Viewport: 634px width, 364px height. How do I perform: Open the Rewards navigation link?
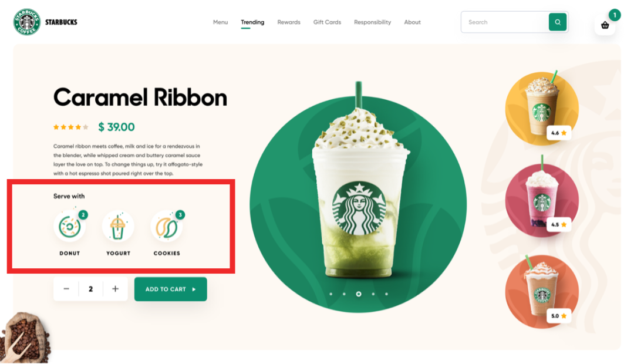(289, 22)
